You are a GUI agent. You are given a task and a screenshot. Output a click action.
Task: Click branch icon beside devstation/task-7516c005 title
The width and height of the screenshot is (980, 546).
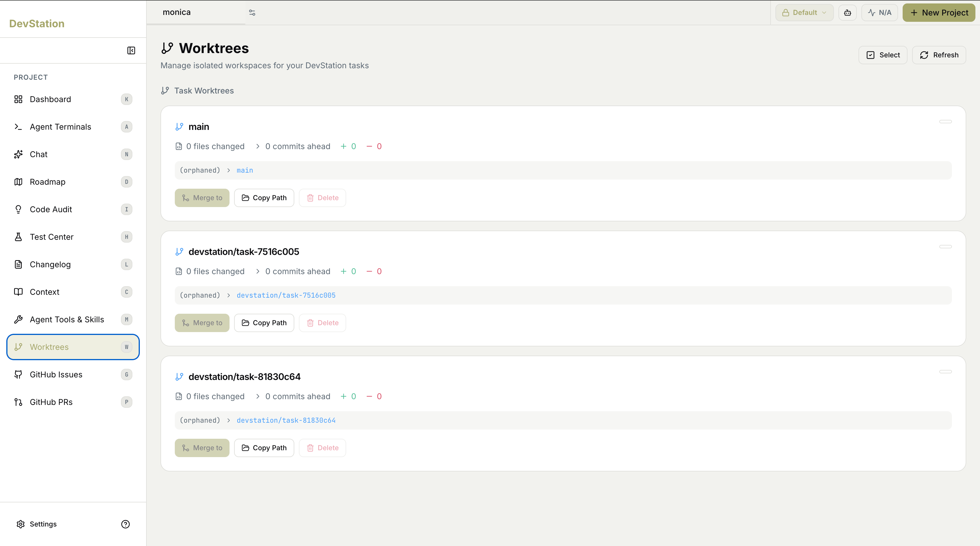pos(179,252)
